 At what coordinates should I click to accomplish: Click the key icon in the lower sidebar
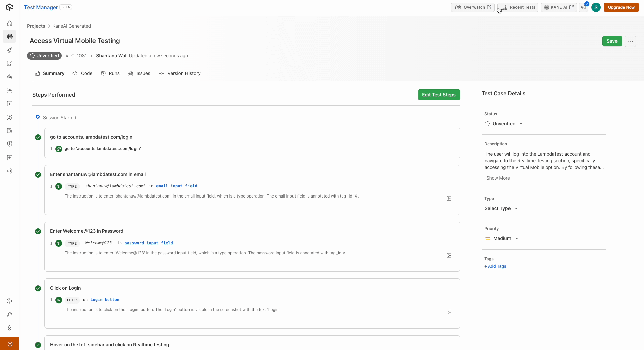(10, 315)
